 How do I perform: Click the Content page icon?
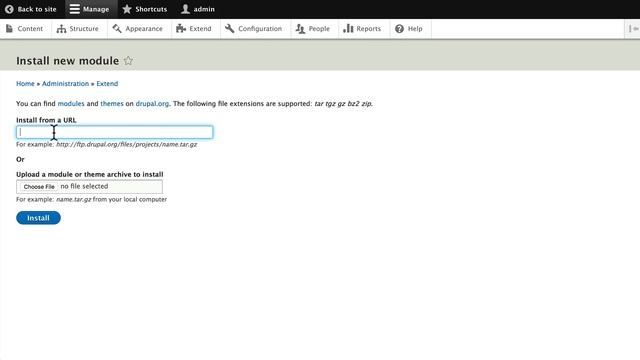9,29
